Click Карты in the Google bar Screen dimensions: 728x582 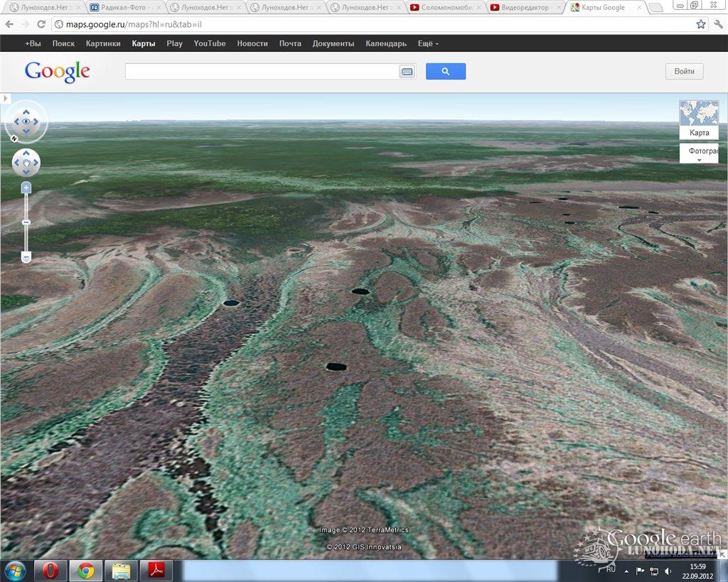click(x=144, y=43)
